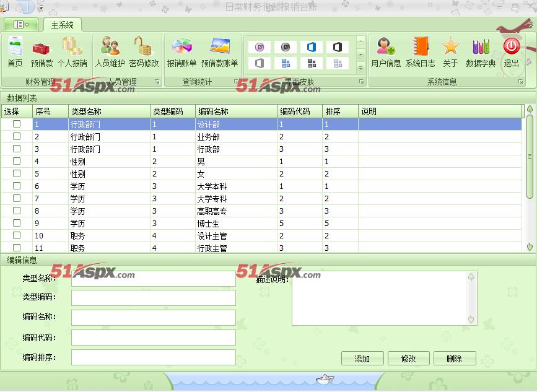Apply the gray circular skin
The image size is (537, 392).
point(286,47)
